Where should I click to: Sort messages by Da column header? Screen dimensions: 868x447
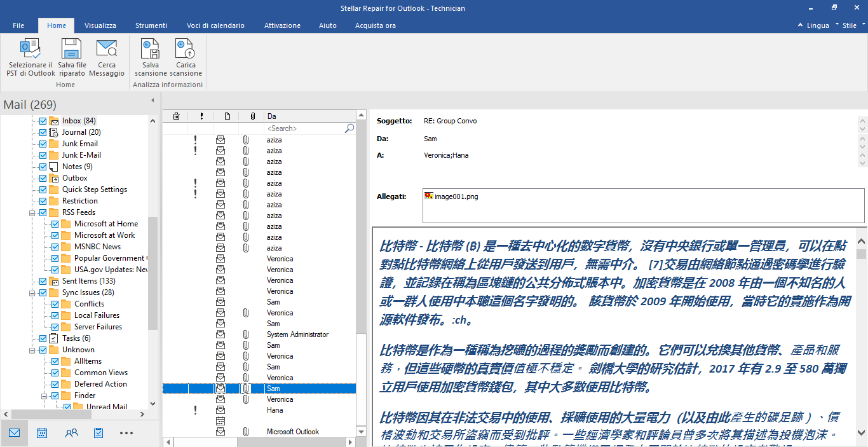tap(310, 116)
